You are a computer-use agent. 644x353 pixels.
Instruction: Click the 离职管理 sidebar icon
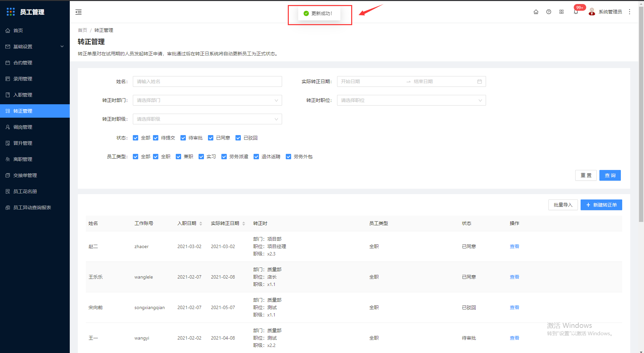pos(8,159)
